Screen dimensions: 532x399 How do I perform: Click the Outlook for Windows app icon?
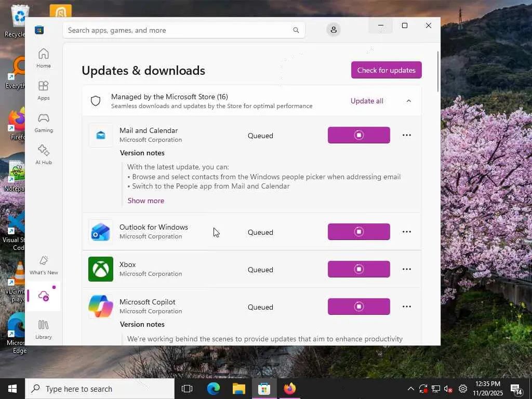click(x=100, y=232)
